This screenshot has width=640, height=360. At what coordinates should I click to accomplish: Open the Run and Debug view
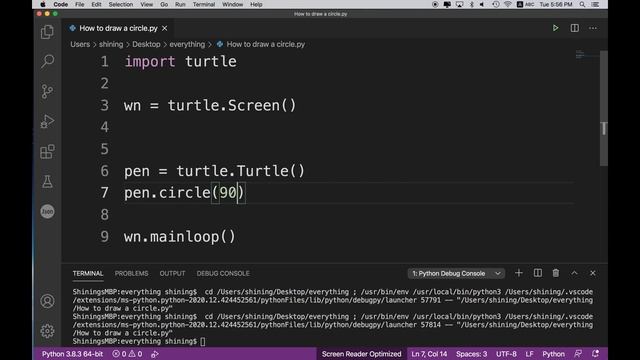tap(47, 121)
